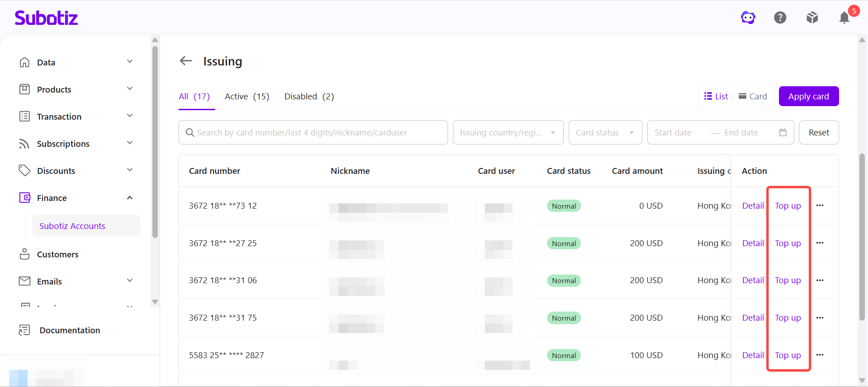Click the Reset button

tap(819, 132)
